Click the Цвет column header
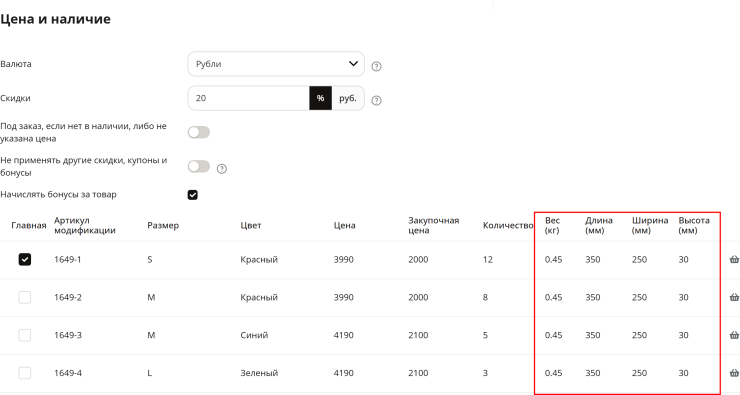Image resolution: width=740 pixels, height=395 pixels. pos(251,226)
